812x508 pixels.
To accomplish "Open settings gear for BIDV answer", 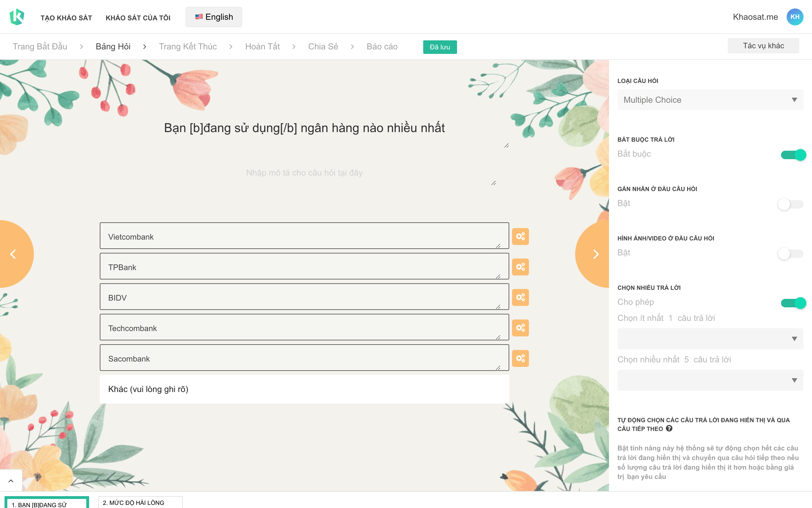I will pos(520,297).
